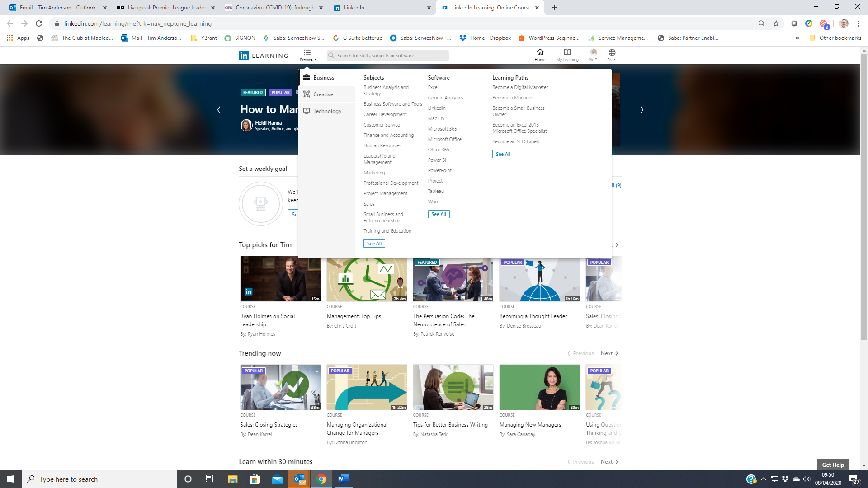Open Word from the taskbar
This screenshot has height=488, width=868.
343,479
